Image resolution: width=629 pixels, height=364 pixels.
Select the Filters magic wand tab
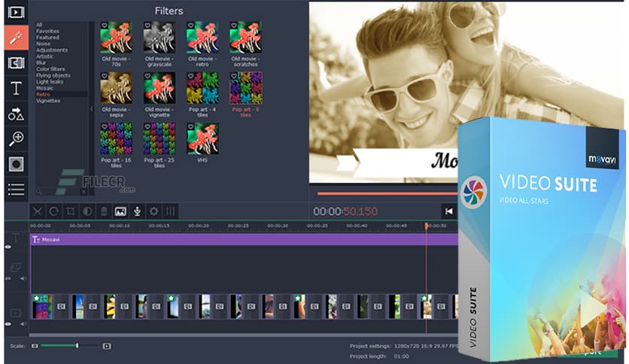[x=16, y=38]
